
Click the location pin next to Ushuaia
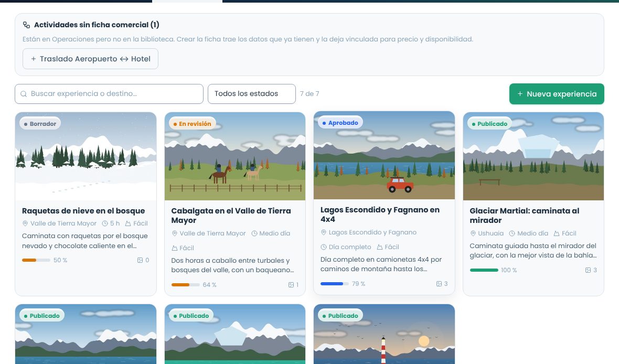pyautogui.click(x=473, y=233)
